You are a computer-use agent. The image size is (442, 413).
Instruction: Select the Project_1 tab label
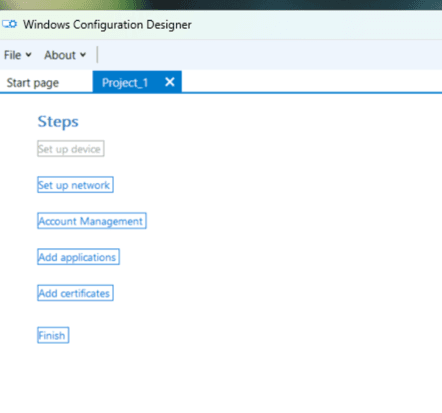[125, 83]
